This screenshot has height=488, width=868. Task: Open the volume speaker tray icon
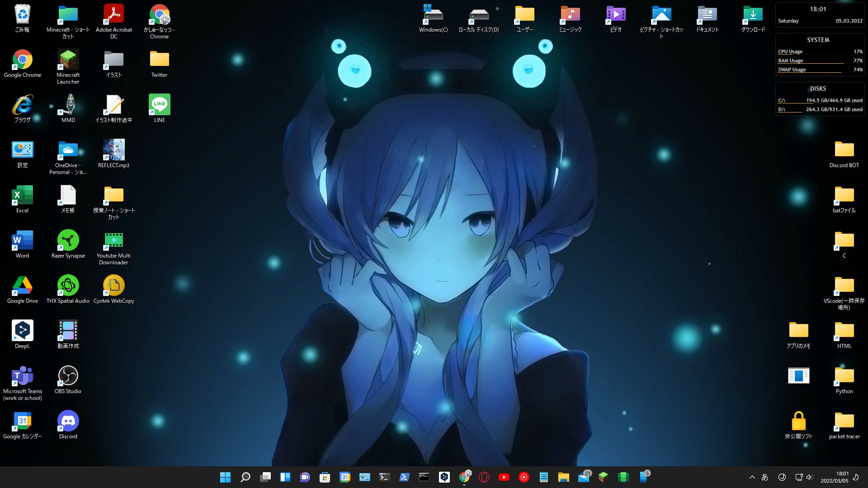tap(809, 477)
